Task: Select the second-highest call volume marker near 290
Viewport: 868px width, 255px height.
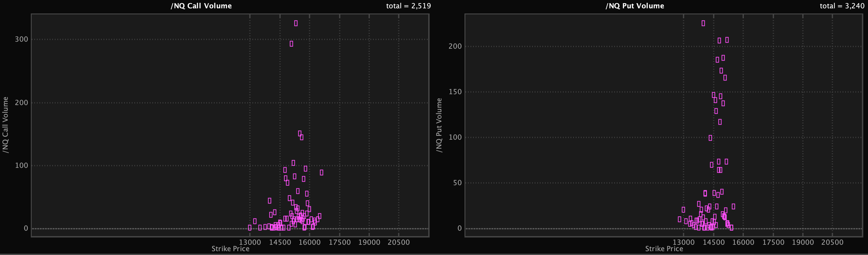Action: coord(292,44)
